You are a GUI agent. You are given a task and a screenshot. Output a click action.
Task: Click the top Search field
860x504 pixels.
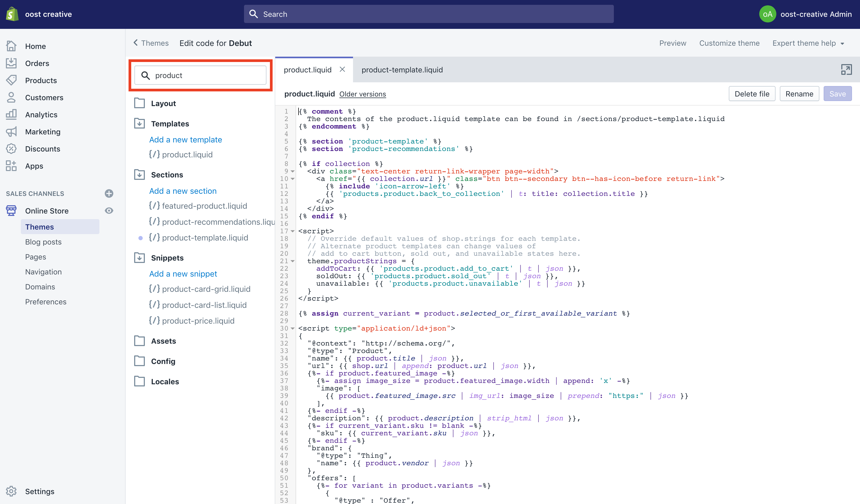coord(429,14)
